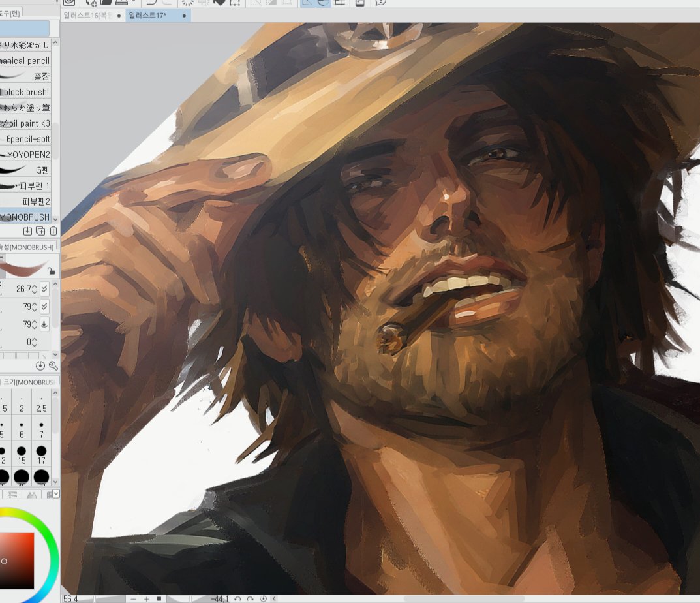Collapse status bar controls with the left arrow
This screenshot has height=603, width=700.
273,599
